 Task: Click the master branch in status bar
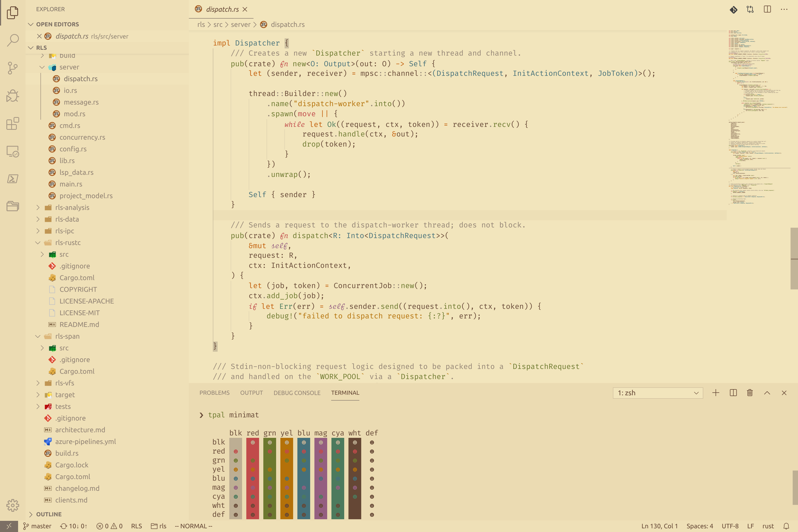(37, 526)
